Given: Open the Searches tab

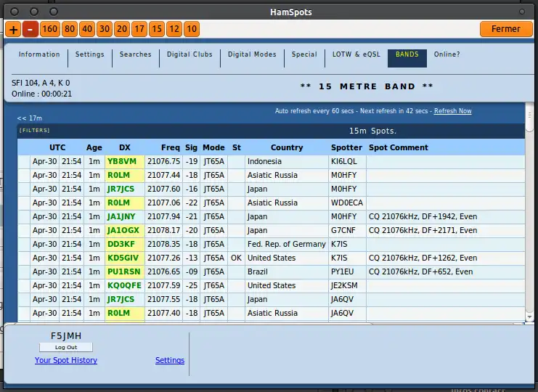Looking at the screenshot, I should [x=136, y=54].
